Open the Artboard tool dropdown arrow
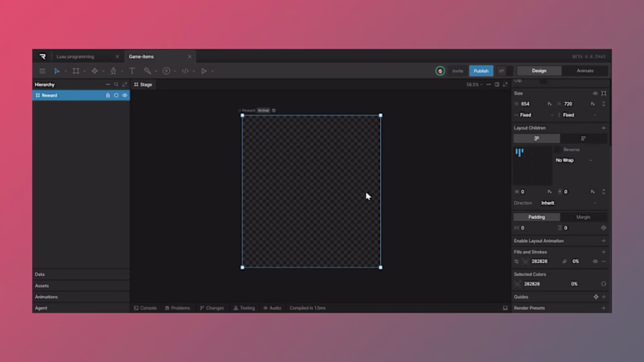The width and height of the screenshot is (644, 362). (85, 72)
